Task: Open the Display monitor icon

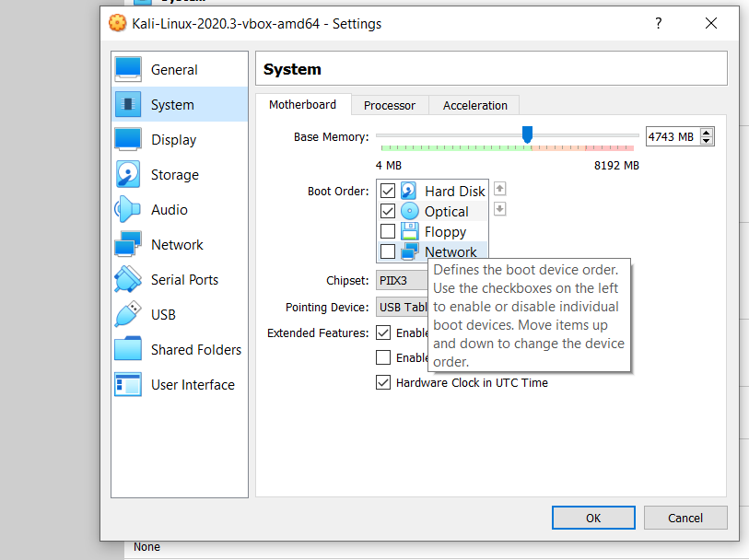Action: [128, 139]
